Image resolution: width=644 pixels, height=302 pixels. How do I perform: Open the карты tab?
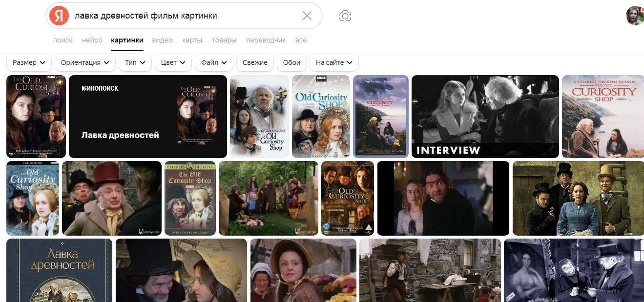tap(192, 40)
